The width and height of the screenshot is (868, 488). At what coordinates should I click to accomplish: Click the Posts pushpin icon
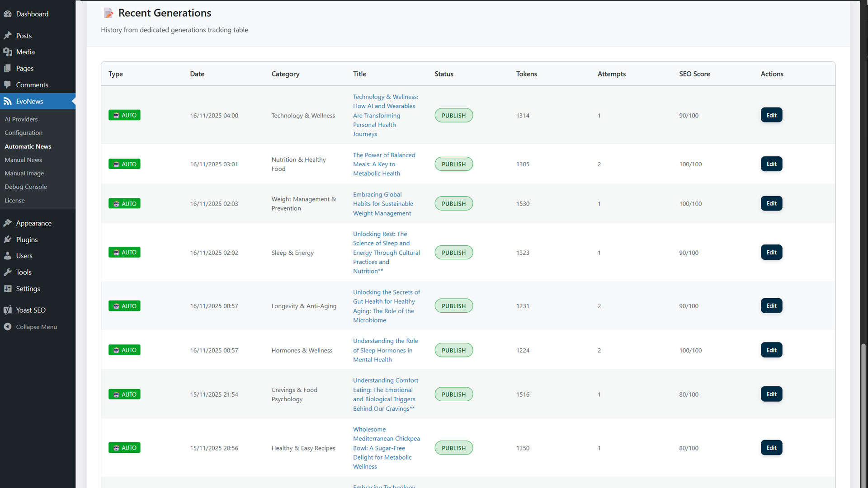coord(8,36)
